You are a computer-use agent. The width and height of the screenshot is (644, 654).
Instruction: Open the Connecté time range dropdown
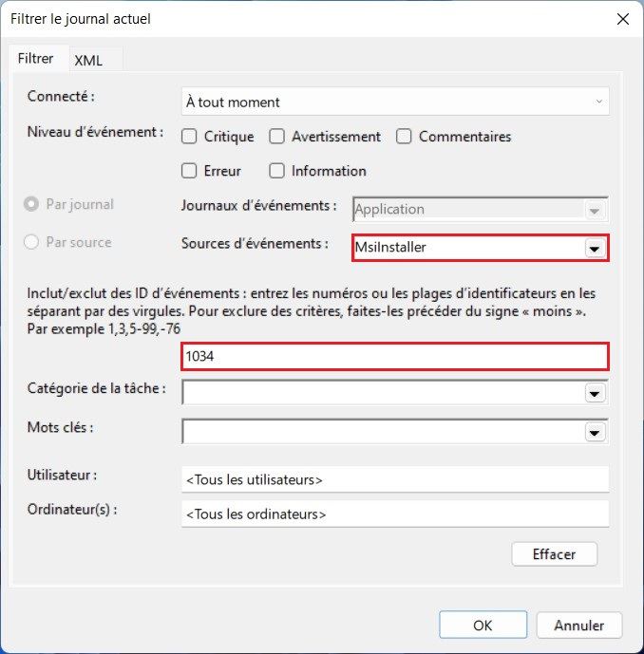pyautogui.click(x=394, y=102)
